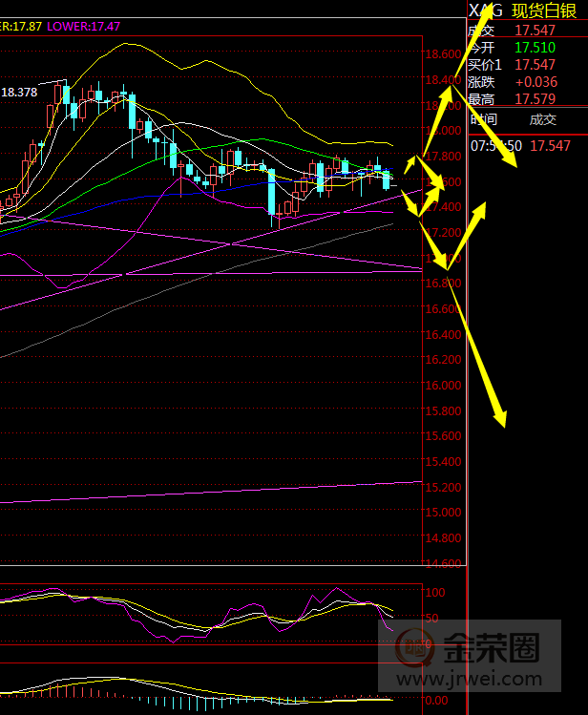Click the 买价1 bid price 17.547
The width and height of the screenshot is (588, 715).
tap(535, 65)
